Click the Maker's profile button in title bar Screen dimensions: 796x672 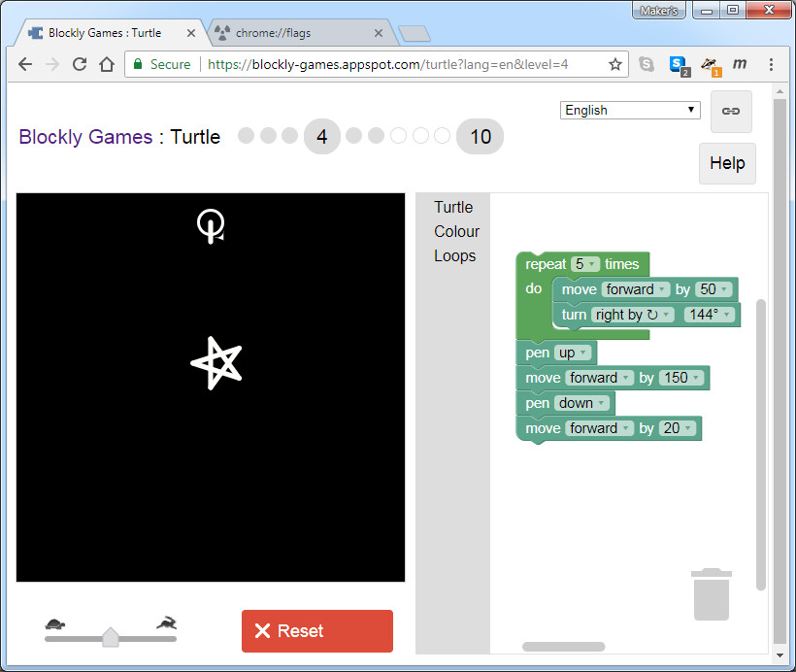pyautogui.click(x=658, y=10)
